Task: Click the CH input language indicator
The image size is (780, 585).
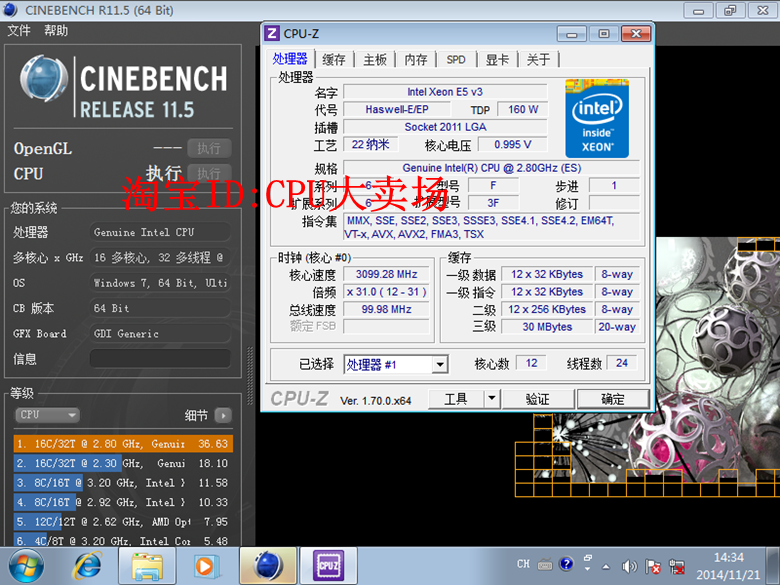Action: pyautogui.click(x=523, y=564)
